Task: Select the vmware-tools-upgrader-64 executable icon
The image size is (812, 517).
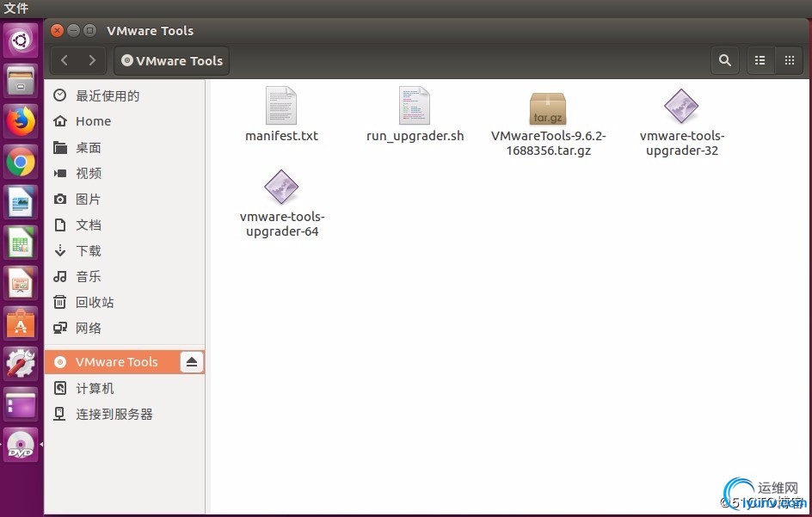Action: [x=281, y=187]
